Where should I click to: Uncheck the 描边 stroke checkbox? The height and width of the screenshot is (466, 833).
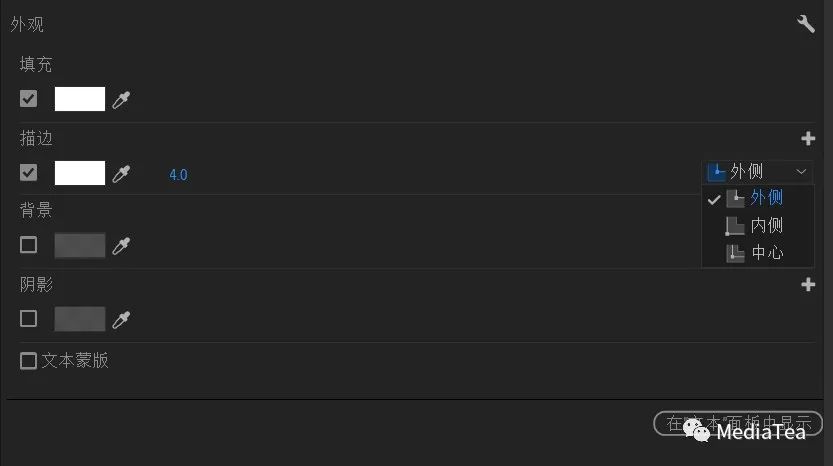[28, 172]
